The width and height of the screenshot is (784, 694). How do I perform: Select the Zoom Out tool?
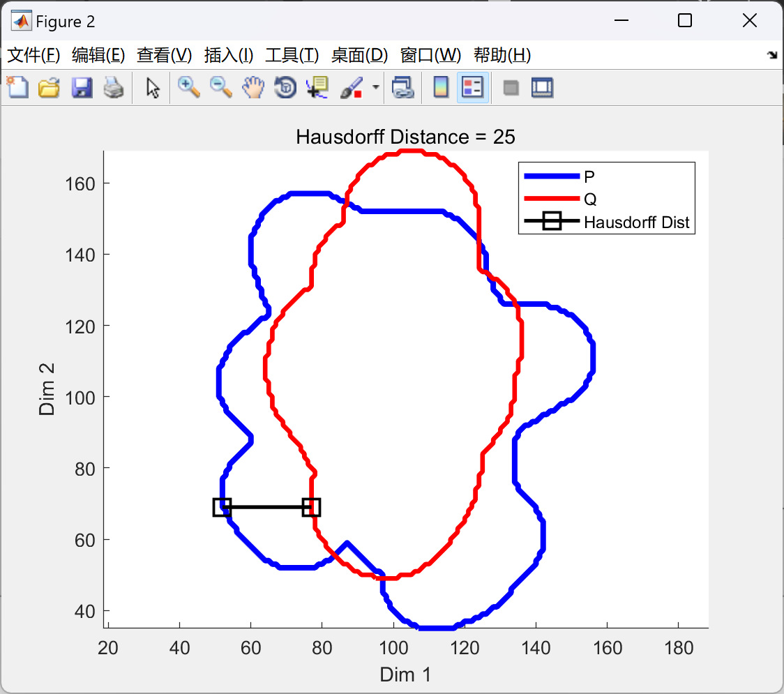pos(220,87)
